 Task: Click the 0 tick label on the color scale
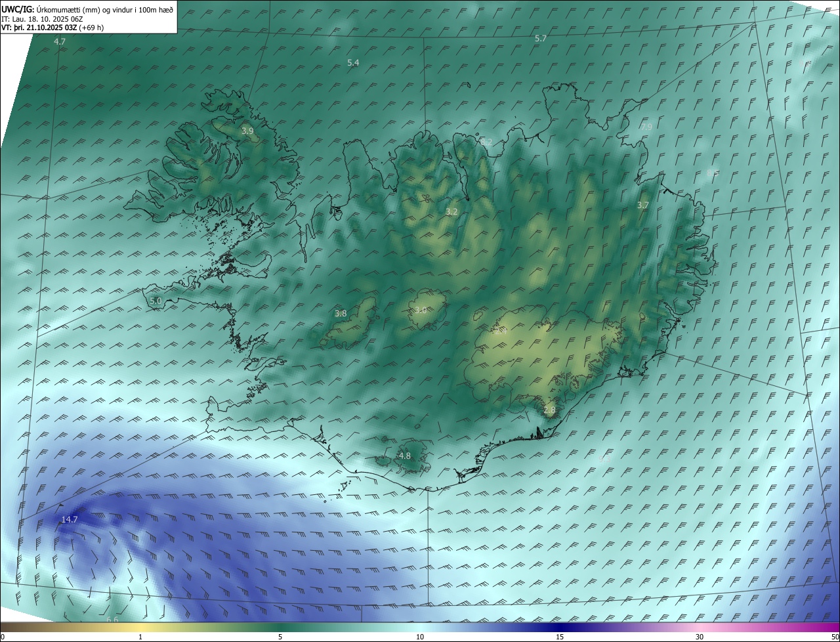3,637
